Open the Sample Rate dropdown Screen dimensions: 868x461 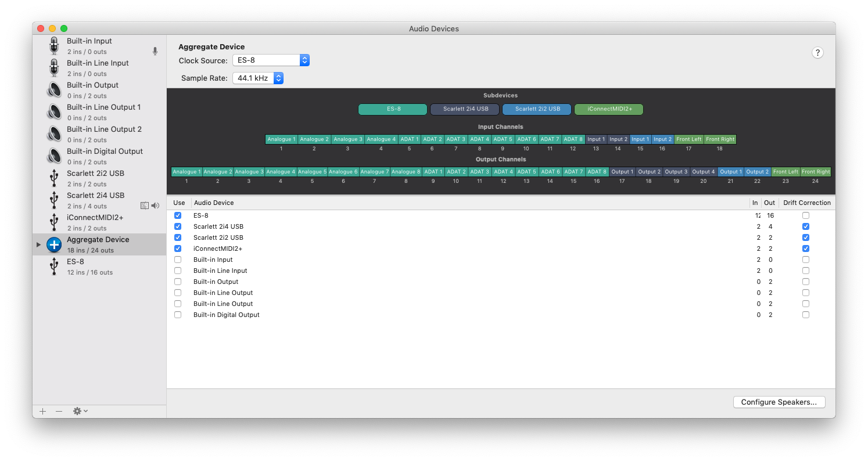(258, 78)
